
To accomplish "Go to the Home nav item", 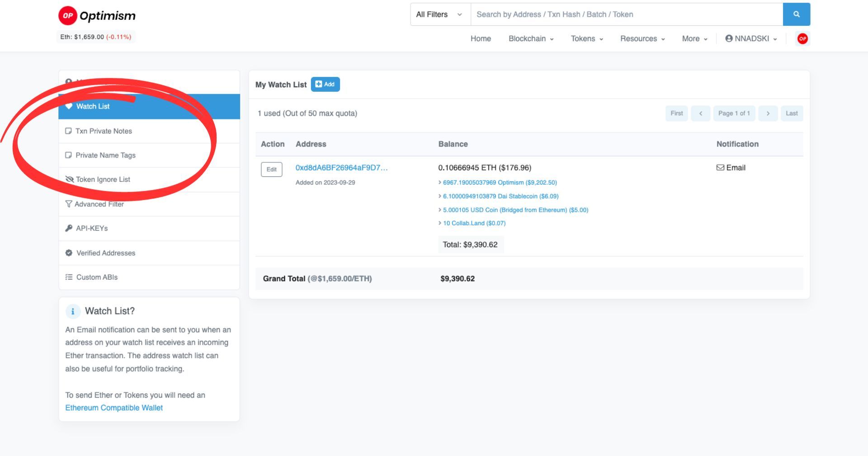I will pyautogui.click(x=481, y=39).
